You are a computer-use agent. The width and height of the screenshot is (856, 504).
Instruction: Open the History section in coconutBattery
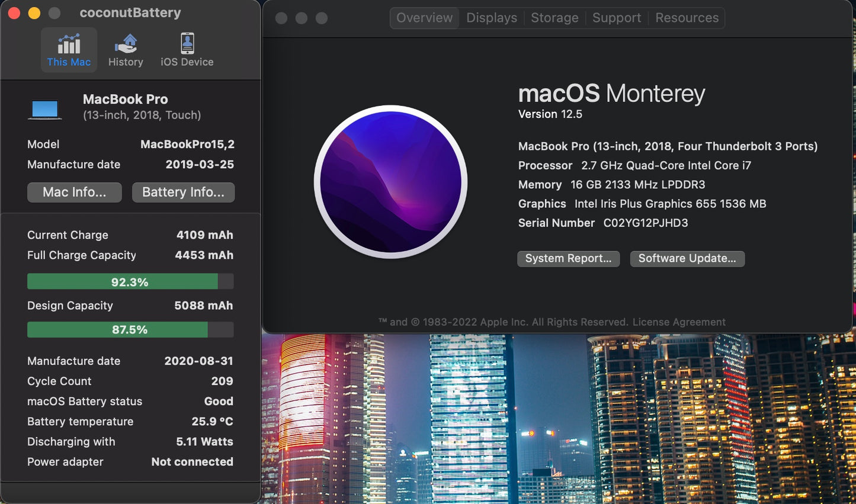(126, 50)
